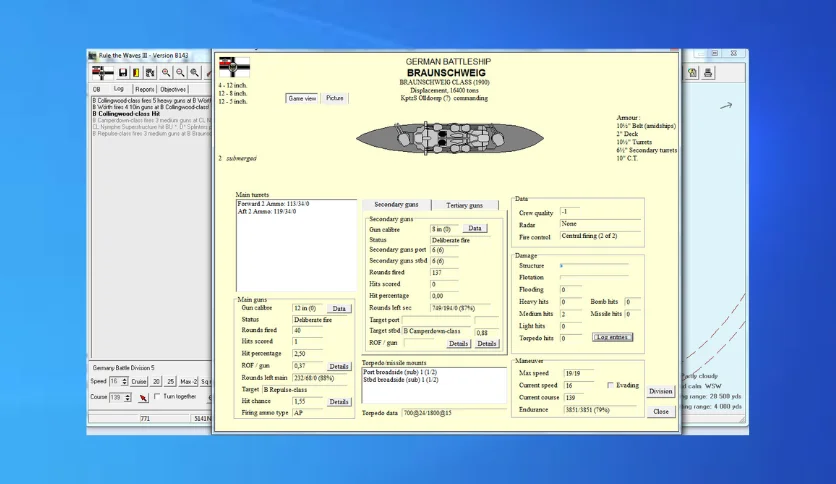Screen dimensions: 836x484
Task: Click the help document icon in main window
Action: click(692, 72)
